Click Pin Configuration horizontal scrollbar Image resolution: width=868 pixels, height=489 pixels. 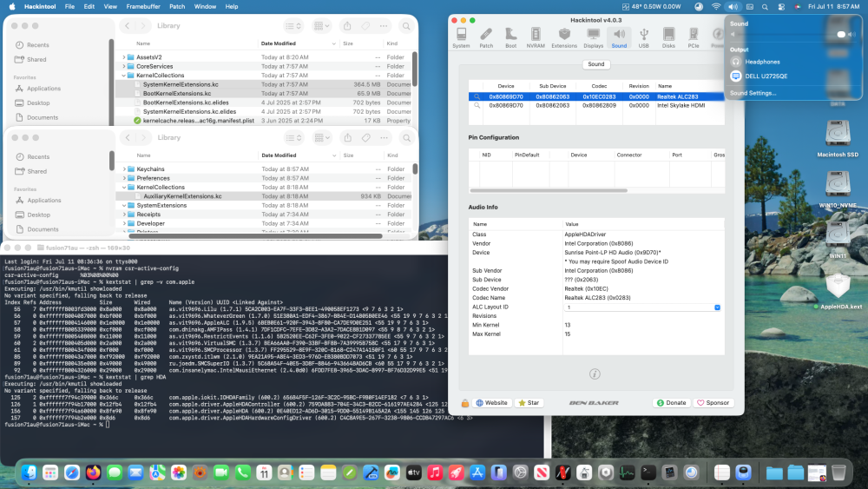click(549, 190)
